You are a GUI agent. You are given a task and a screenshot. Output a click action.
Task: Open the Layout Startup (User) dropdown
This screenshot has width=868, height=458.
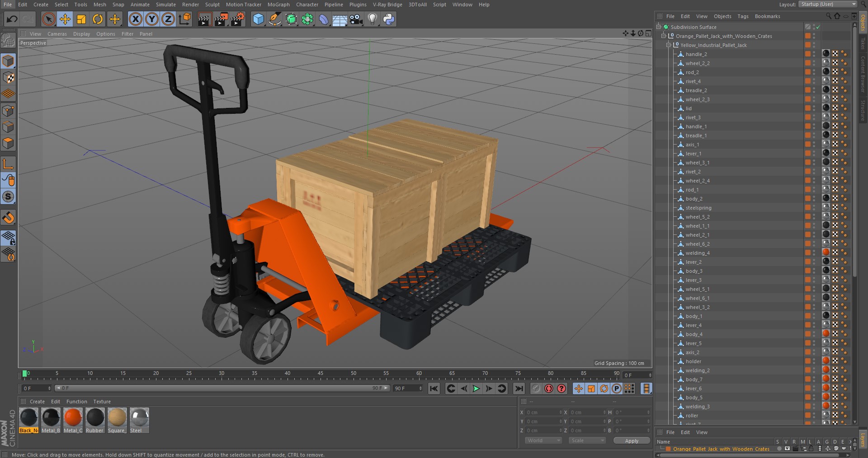point(828,4)
